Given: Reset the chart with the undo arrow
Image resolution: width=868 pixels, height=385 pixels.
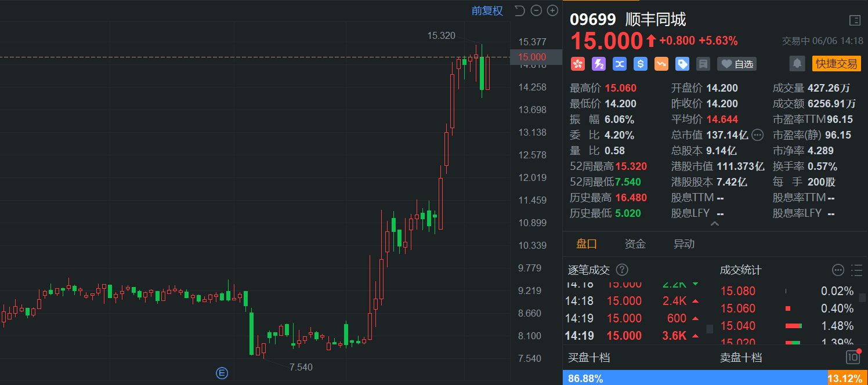Looking at the screenshot, I should tap(519, 10).
